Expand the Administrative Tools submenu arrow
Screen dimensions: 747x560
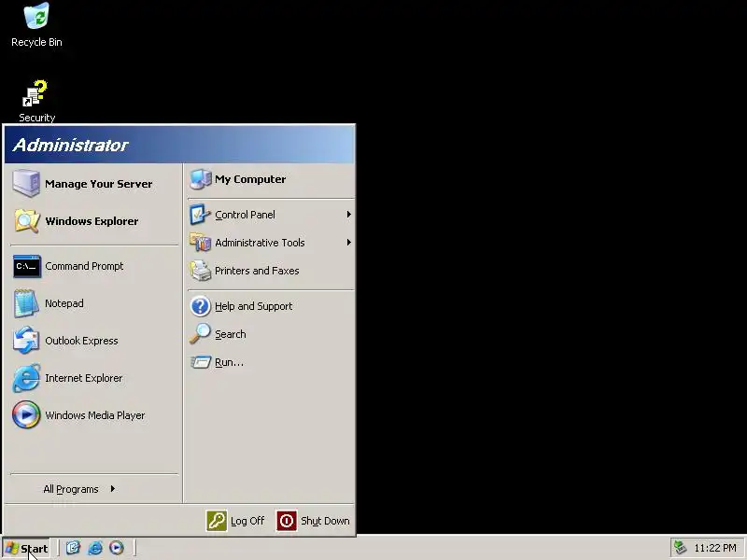point(348,243)
